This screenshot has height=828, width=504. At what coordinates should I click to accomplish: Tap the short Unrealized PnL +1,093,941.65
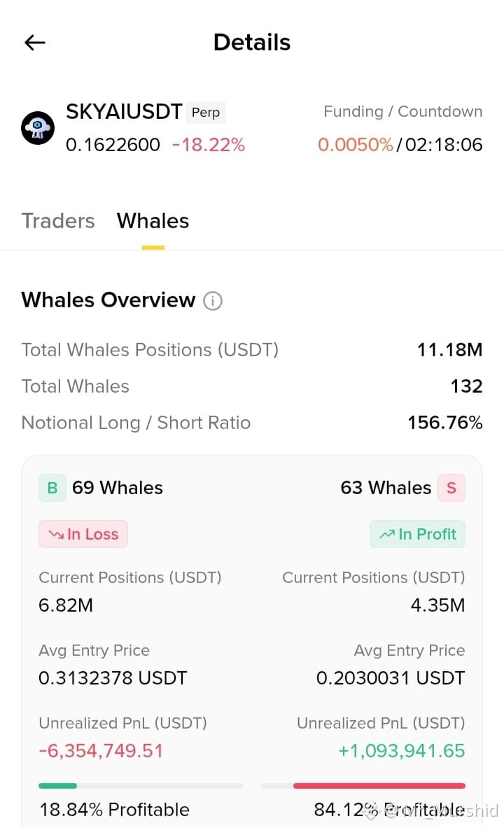click(402, 751)
